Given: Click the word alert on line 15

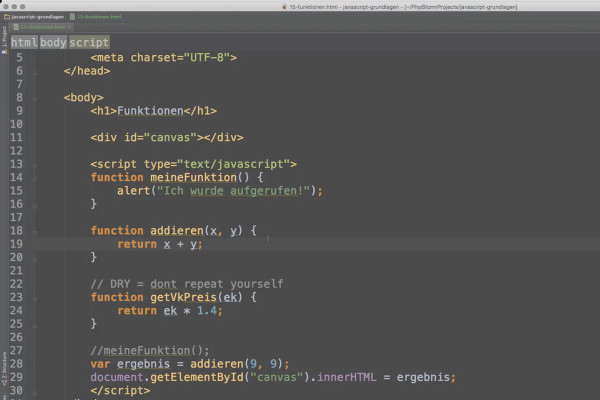Looking at the screenshot, I should [134, 191].
